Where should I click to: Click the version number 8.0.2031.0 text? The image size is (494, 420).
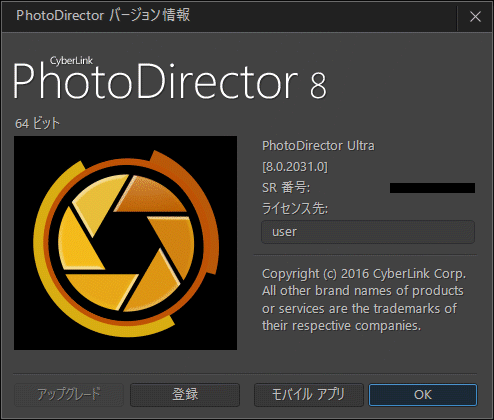295,166
